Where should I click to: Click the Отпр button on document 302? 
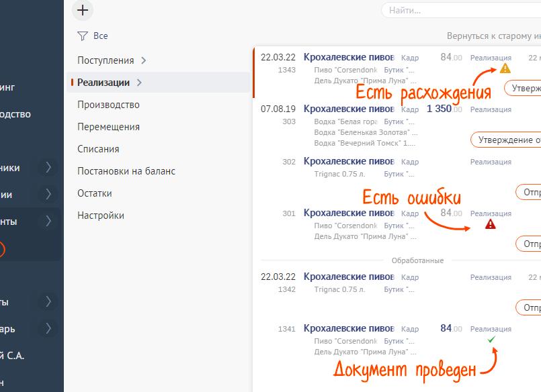tap(528, 192)
